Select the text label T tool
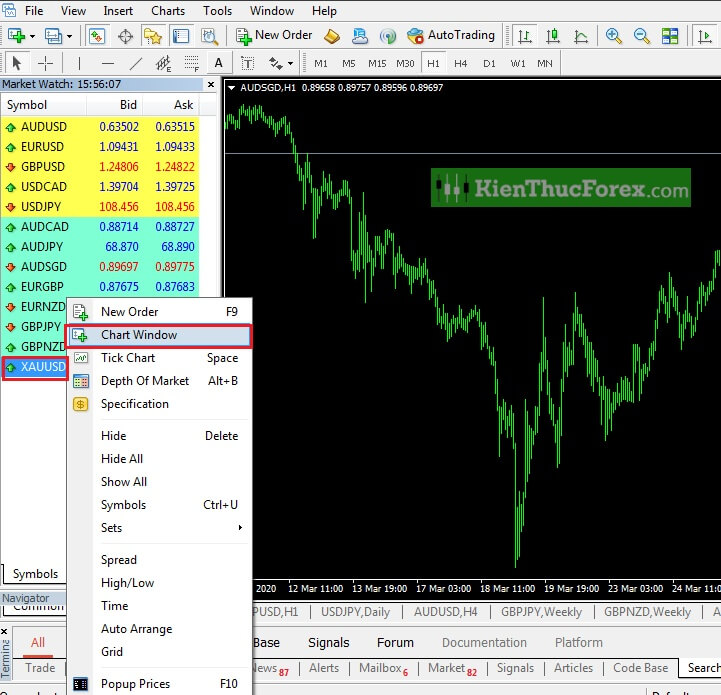Screen dimensions: 721x695 tap(247, 63)
